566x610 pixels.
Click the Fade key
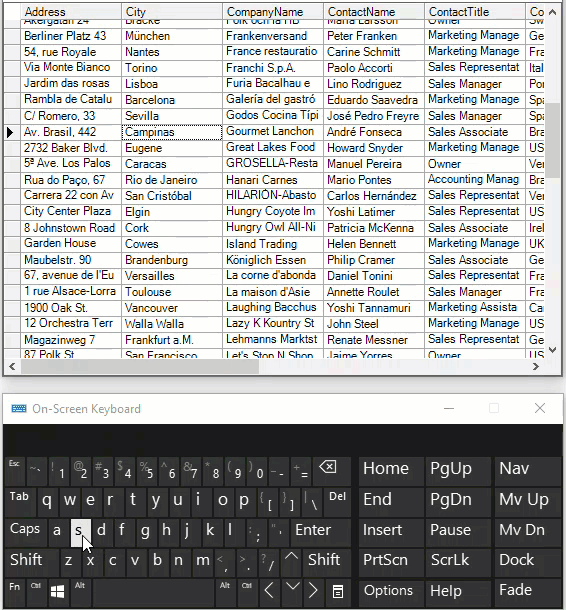[527, 591]
